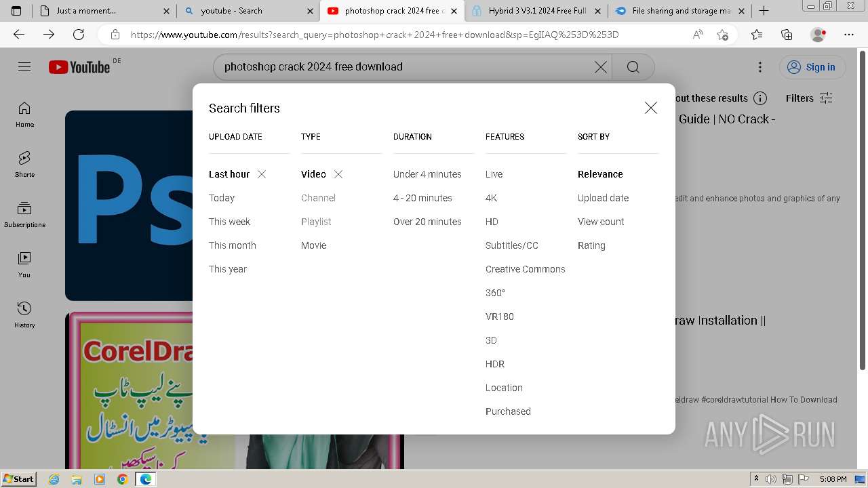The height and width of the screenshot is (488, 868).
Task: Open YouTube settings three-dot menu
Action: (760, 67)
